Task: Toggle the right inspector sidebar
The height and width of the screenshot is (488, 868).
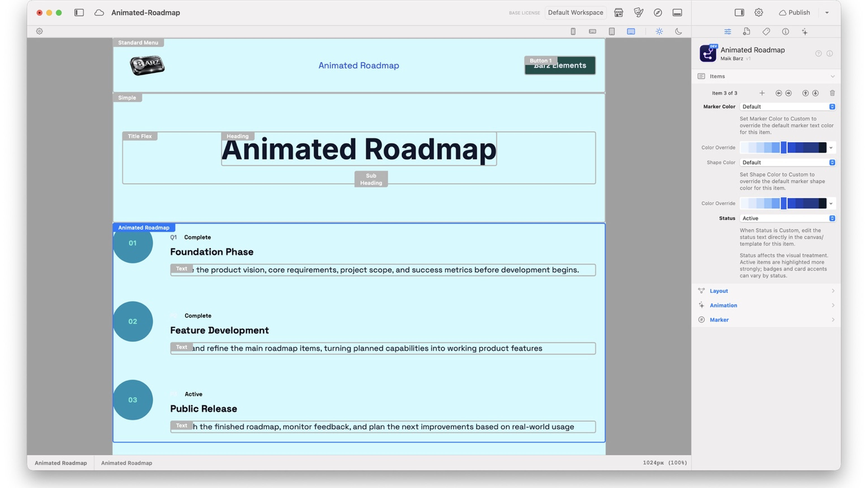Action: point(739,12)
